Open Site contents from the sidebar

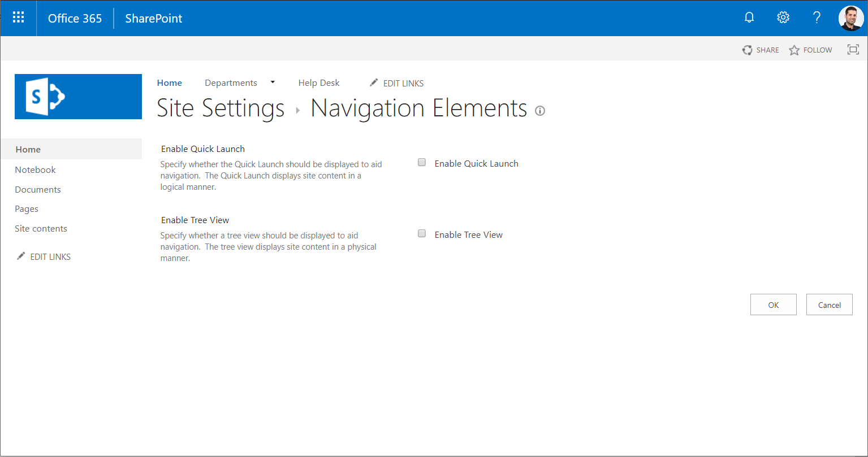tap(41, 228)
